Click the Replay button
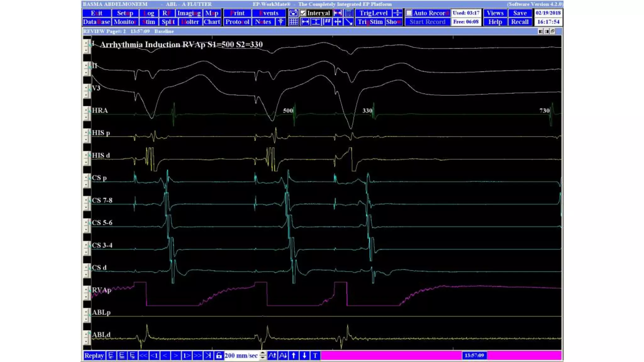The image size is (644, 362). (94, 356)
